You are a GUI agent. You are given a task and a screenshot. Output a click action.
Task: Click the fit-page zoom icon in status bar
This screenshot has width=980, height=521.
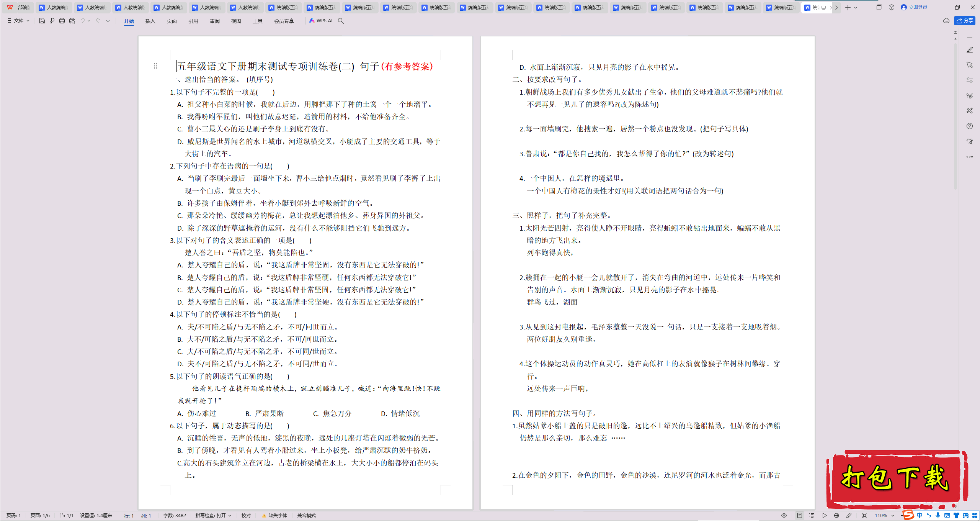(864, 516)
